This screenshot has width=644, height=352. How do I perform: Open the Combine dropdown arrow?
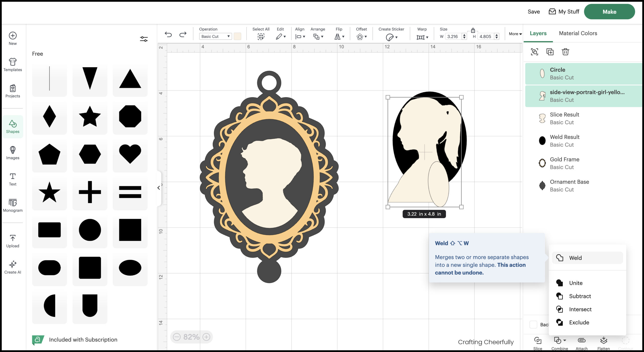tap(565, 340)
